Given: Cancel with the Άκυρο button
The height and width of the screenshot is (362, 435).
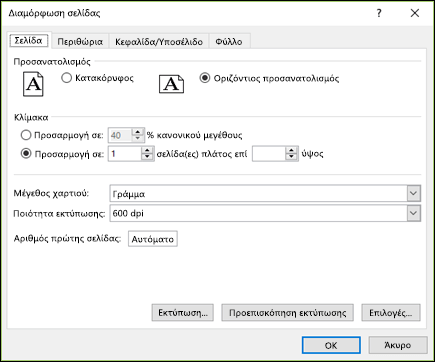Looking at the screenshot, I should pos(398,345).
